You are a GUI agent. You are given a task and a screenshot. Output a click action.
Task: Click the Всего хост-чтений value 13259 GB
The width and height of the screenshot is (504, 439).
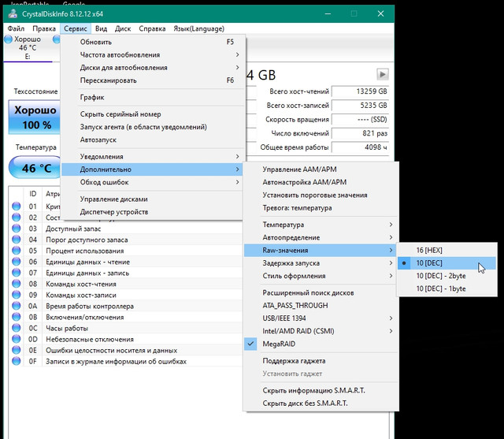(x=360, y=91)
